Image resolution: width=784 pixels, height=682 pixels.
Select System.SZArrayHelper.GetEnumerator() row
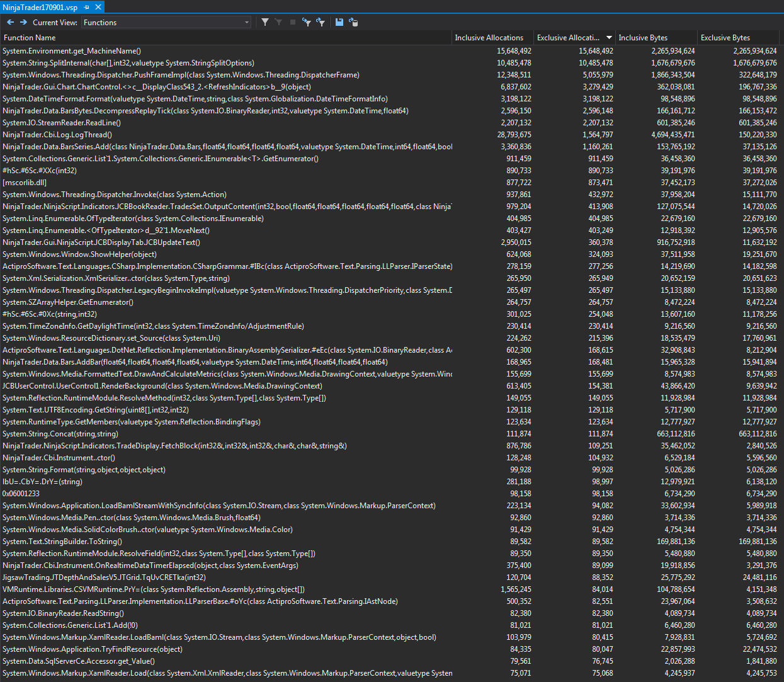coord(390,302)
